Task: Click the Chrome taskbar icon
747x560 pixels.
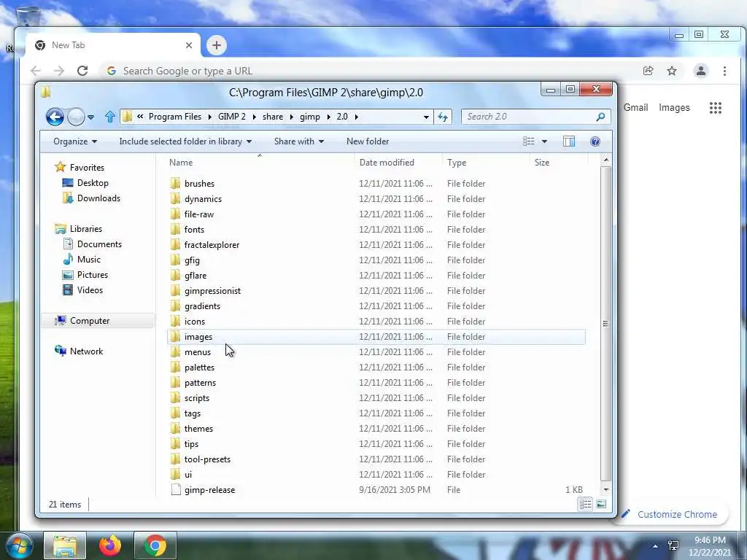Action: pos(155,545)
